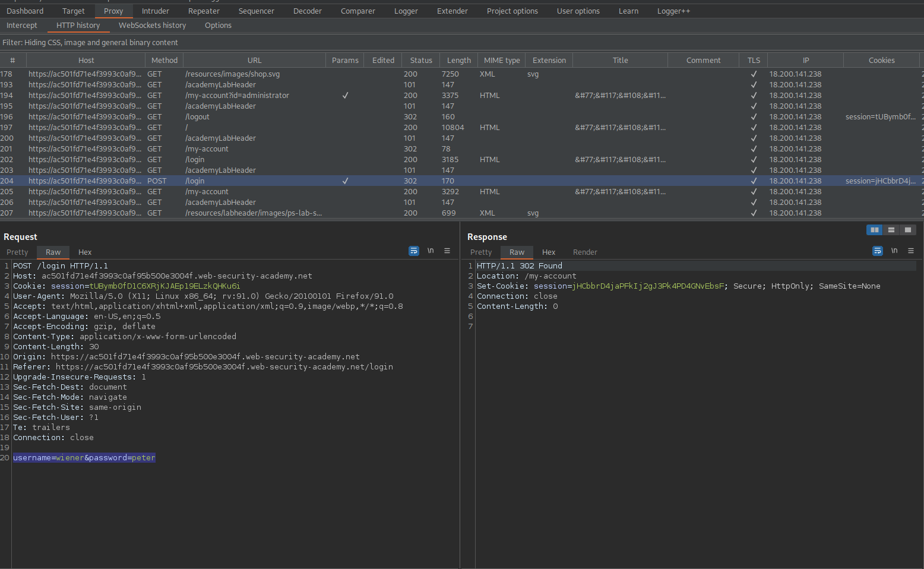Viewport: 924px width, 569px height.
Task: Sort history by Method column
Action: [x=164, y=61]
